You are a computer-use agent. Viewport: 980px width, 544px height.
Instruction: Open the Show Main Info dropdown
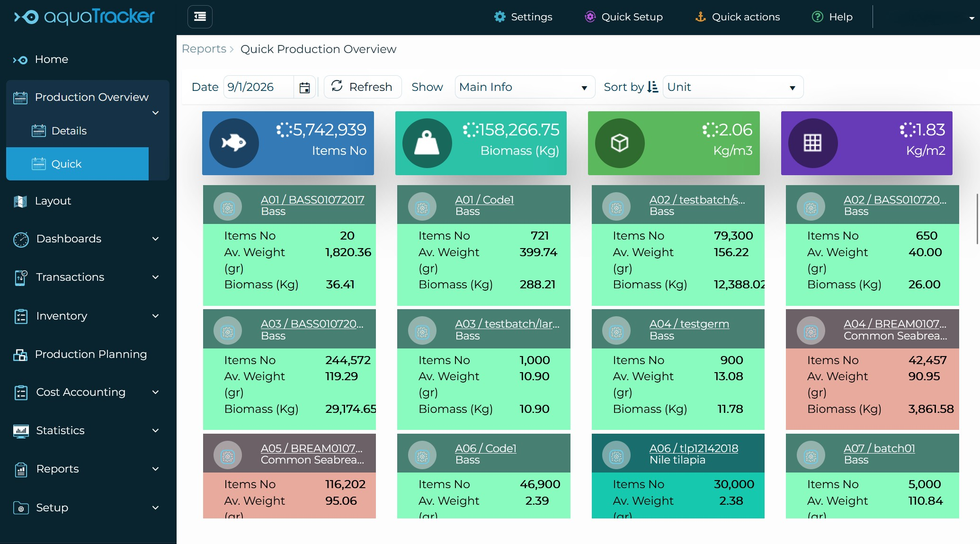[524, 87]
